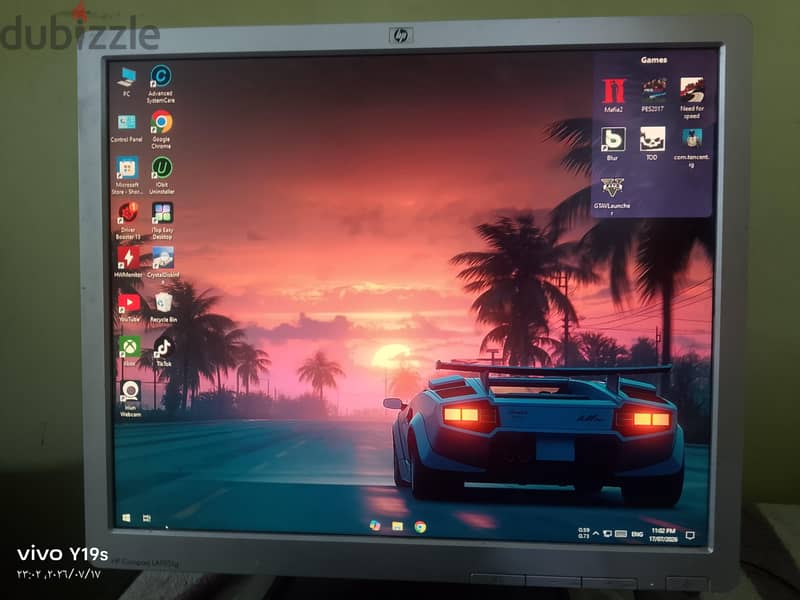Image resolution: width=800 pixels, height=600 pixels.
Task: Launch Advanced SystemCare shortcut
Action: (x=161, y=84)
